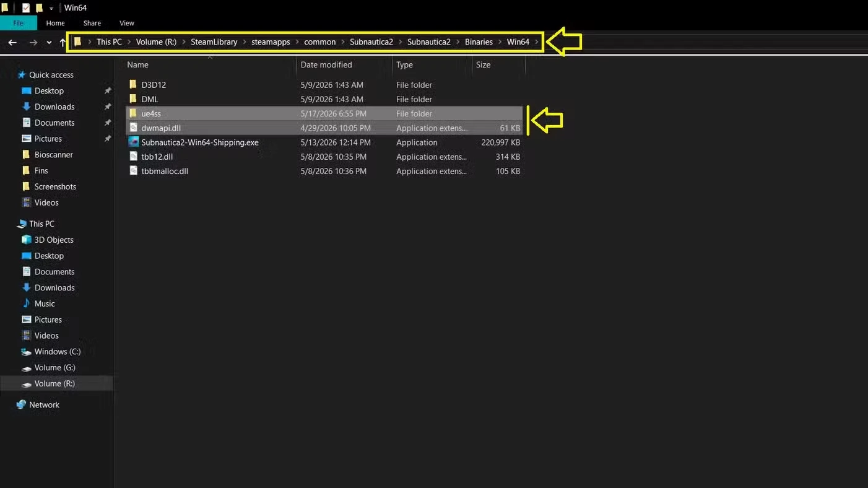Switch to the Home ribbon tab

(x=55, y=23)
